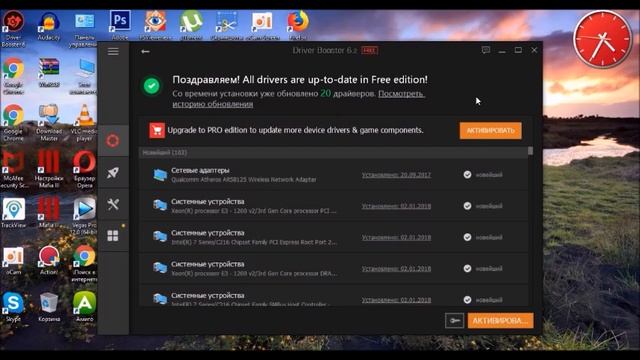This screenshot has height=360, width=640.
Task: Open the Настройки Mafia III desktop shortcut
Action: click(x=49, y=169)
